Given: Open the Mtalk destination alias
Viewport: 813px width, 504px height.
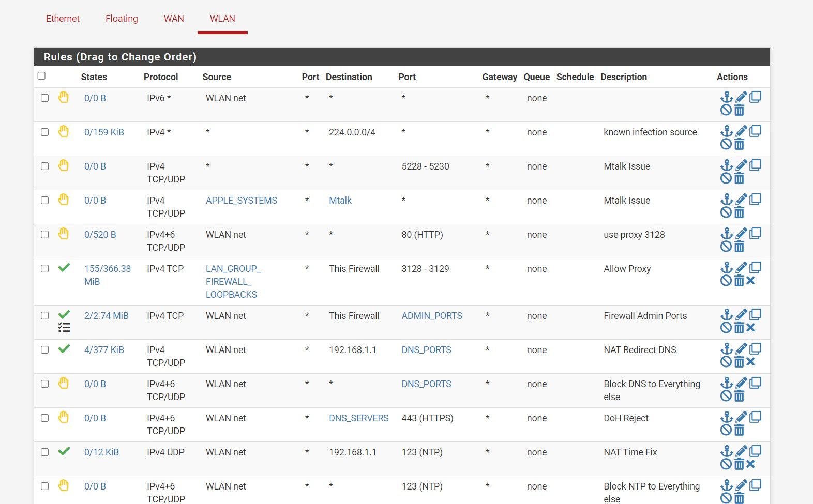Looking at the screenshot, I should click(340, 201).
